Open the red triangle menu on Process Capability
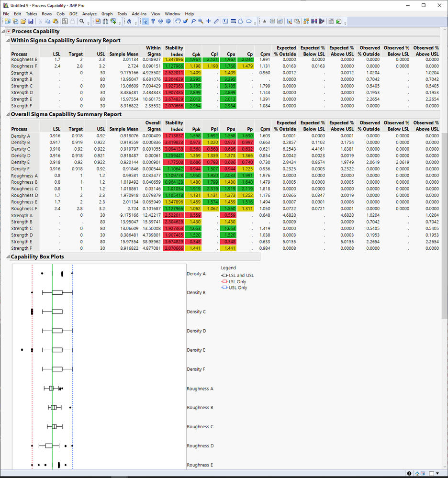Screen dimensions: 448x478 8,31
